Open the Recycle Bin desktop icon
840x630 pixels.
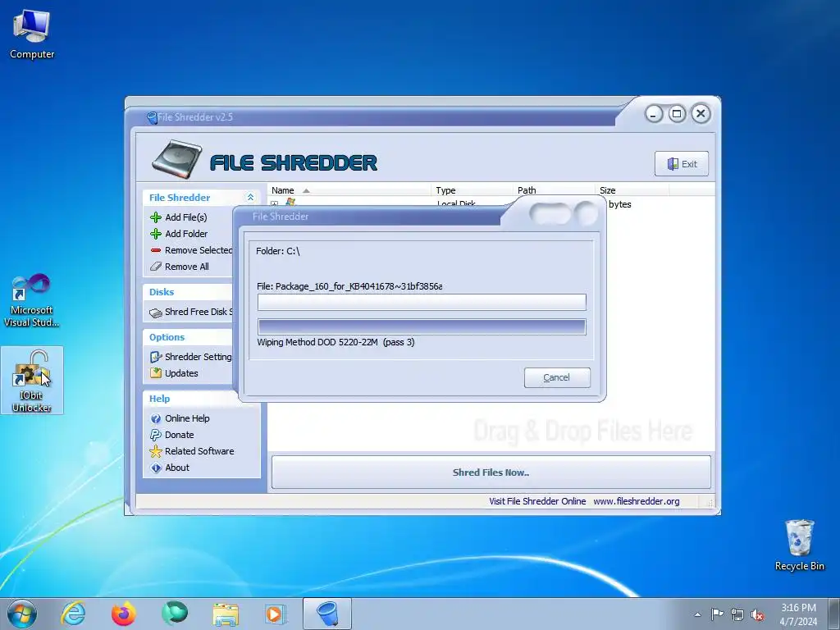(799, 546)
